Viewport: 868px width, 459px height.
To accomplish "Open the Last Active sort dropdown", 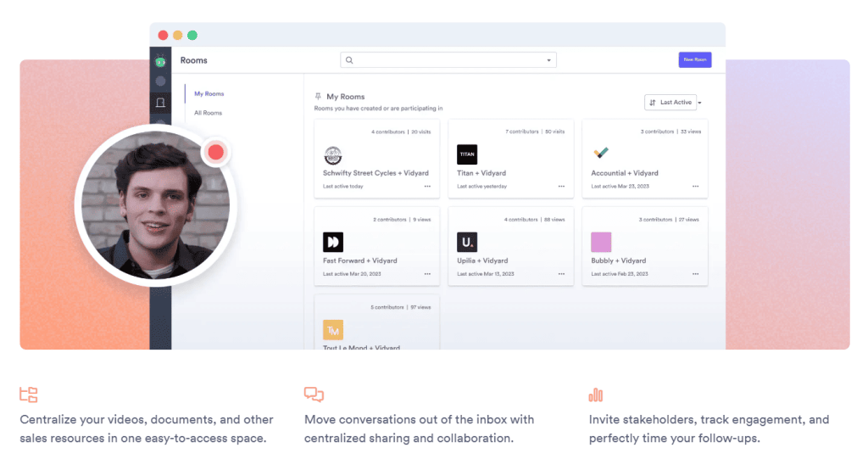I will tap(673, 103).
